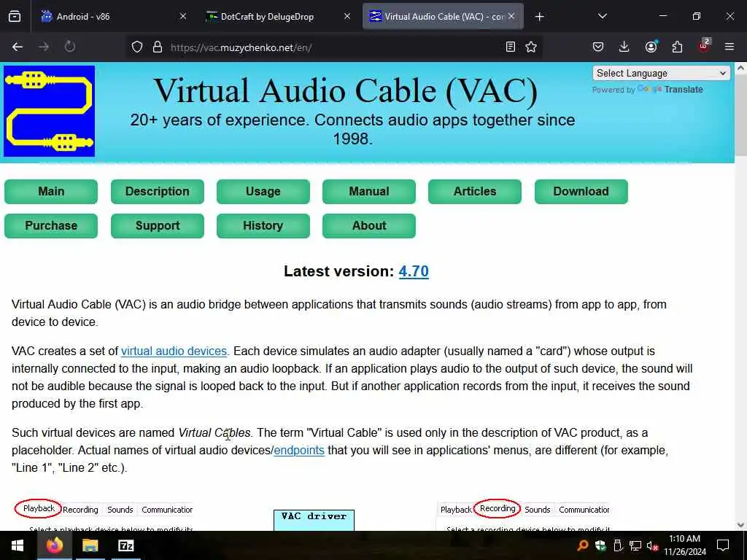Open Firefox View icon in tab strip
This screenshot has width=747, height=560.
[15, 17]
